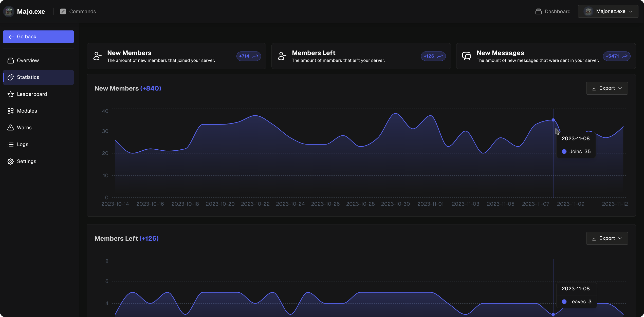Open the New Members Export dropdown
The height and width of the screenshot is (317, 644).
607,88
